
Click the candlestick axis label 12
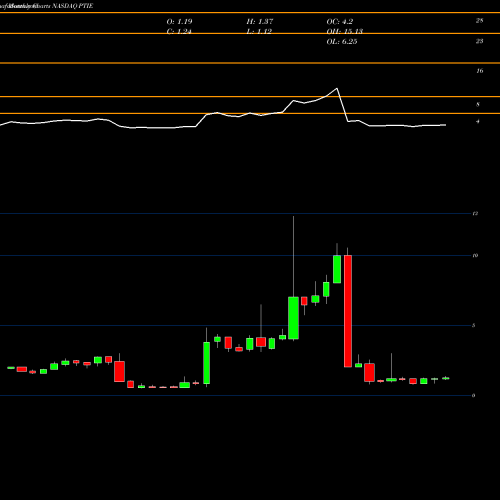(475, 213)
